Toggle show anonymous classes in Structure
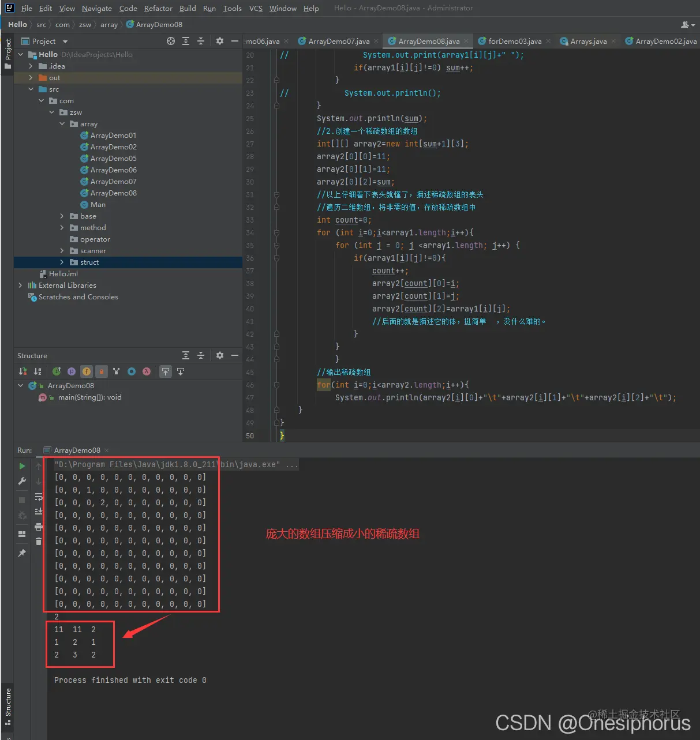 click(x=132, y=371)
